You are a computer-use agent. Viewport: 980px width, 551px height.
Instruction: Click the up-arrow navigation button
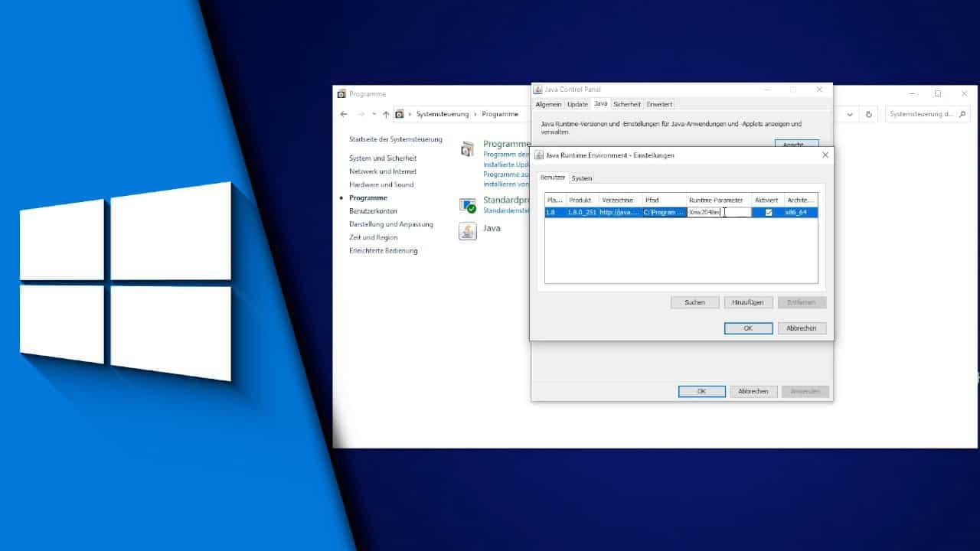(x=386, y=114)
